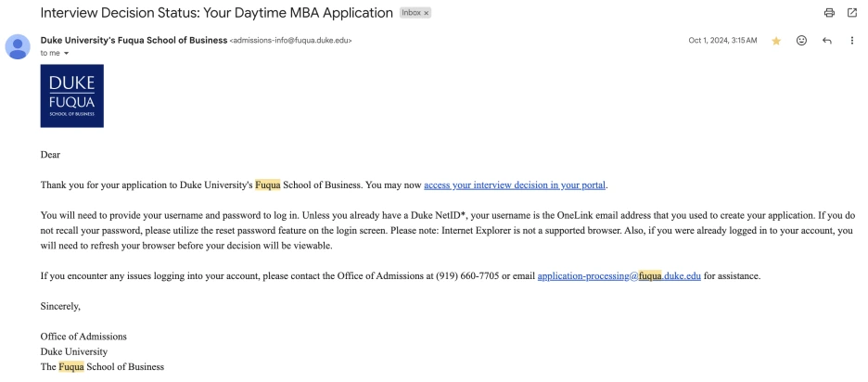Open email in new window icon
This screenshot has height=382, width=868.
pyautogui.click(x=852, y=13)
